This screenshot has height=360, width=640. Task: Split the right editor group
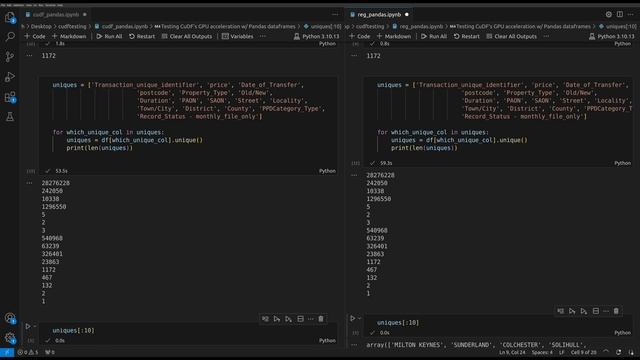620,14
